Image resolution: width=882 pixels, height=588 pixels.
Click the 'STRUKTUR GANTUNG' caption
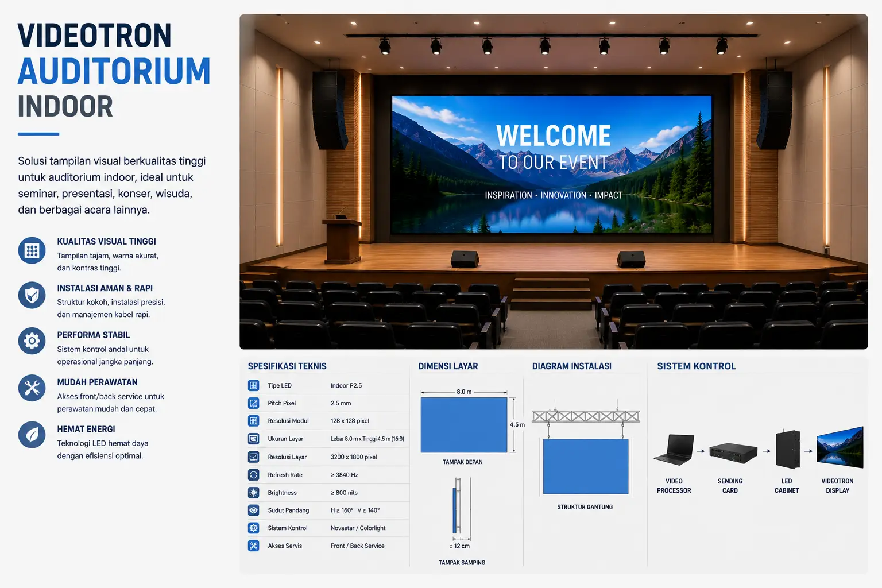pyautogui.click(x=585, y=507)
